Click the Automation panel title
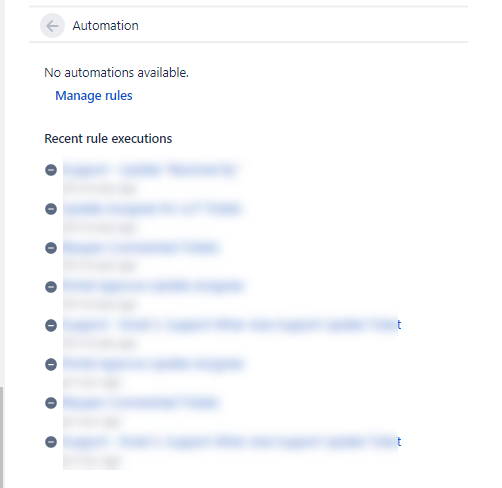502x488 pixels. pyautogui.click(x=105, y=26)
